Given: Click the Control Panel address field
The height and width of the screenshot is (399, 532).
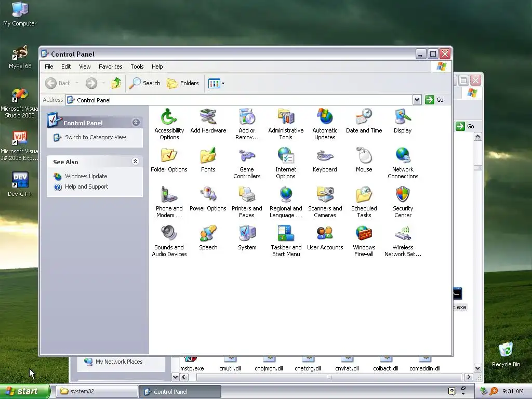Looking at the screenshot, I should (x=239, y=100).
